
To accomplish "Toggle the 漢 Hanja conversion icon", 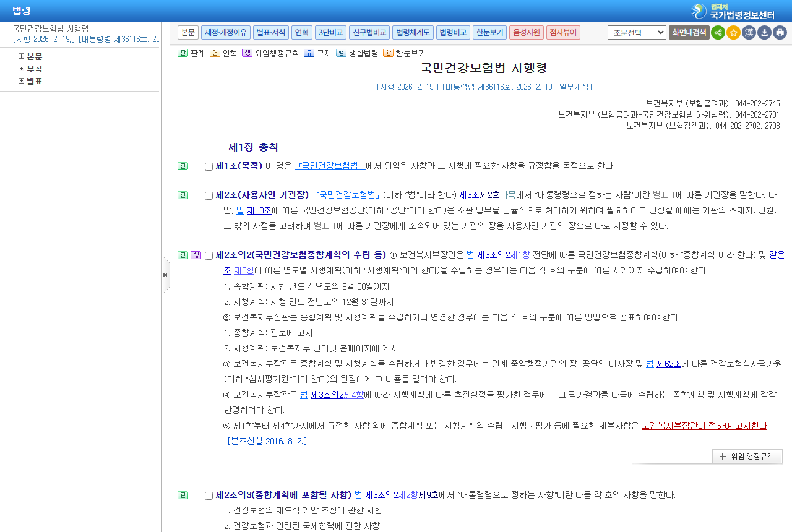I will pos(749,33).
